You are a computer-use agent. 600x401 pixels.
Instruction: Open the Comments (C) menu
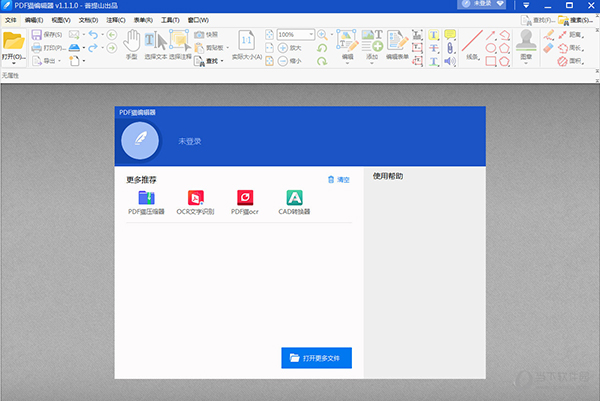(116, 20)
